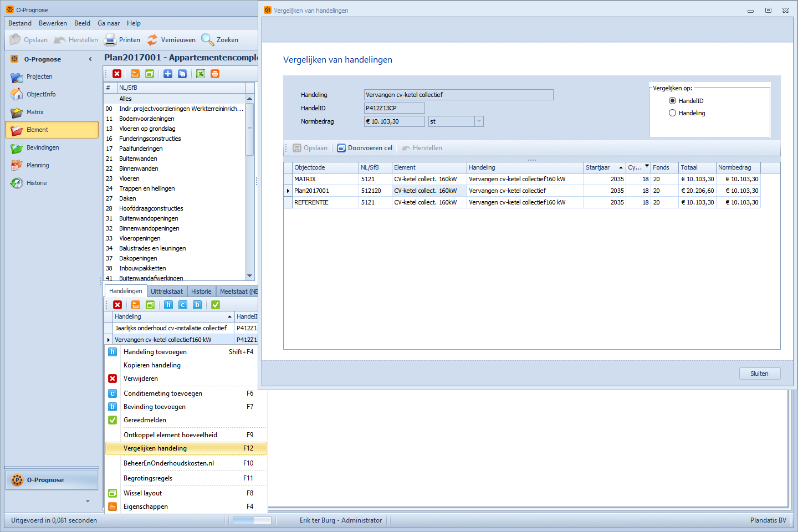Click the Printen printer icon
This screenshot has width=798, height=532.
click(x=110, y=40)
